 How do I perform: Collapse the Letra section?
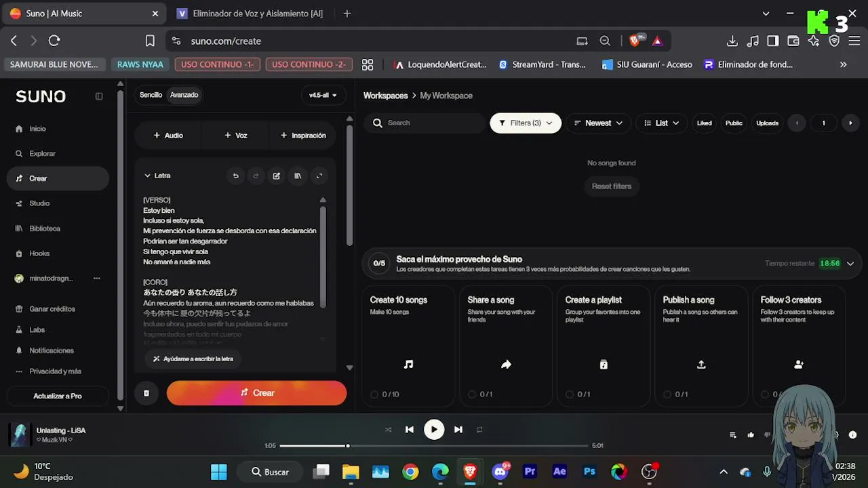[157, 176]
